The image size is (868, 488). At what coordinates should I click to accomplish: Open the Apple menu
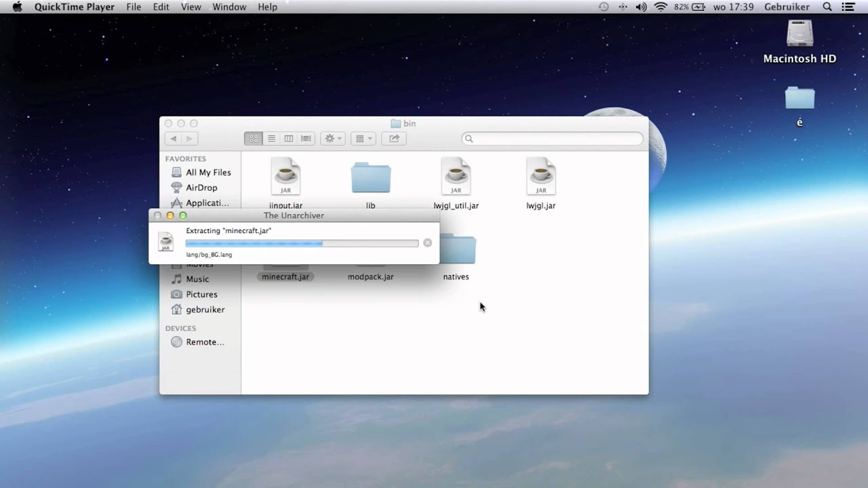pos(18,7)
